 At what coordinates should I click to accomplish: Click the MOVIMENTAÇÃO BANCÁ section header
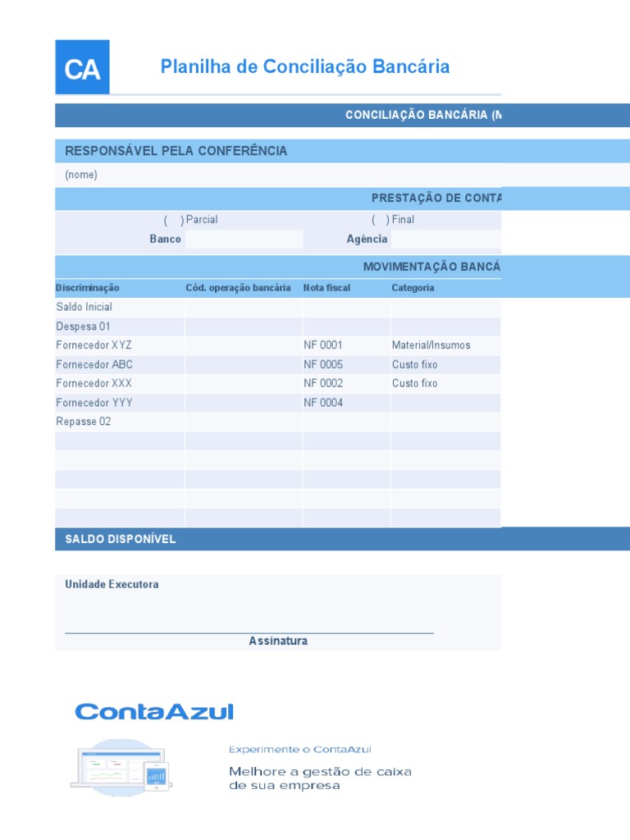(342, 267)
